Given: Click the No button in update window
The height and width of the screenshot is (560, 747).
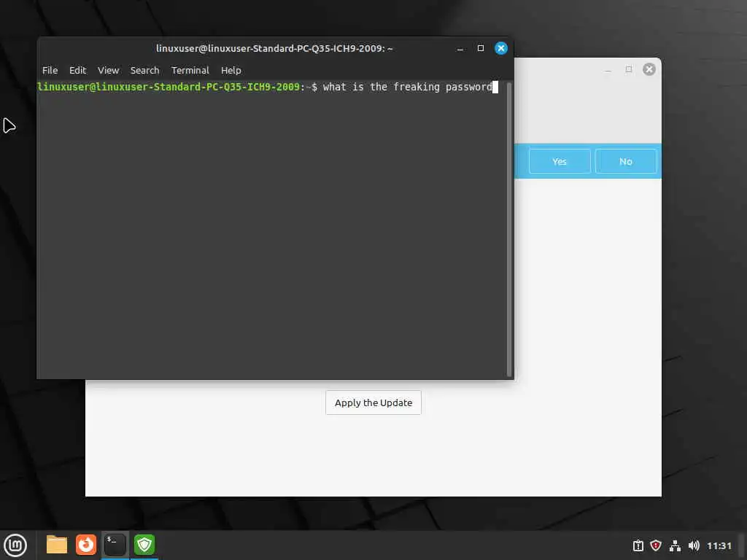Looking at the screenshot, I should tap(625, 161).
